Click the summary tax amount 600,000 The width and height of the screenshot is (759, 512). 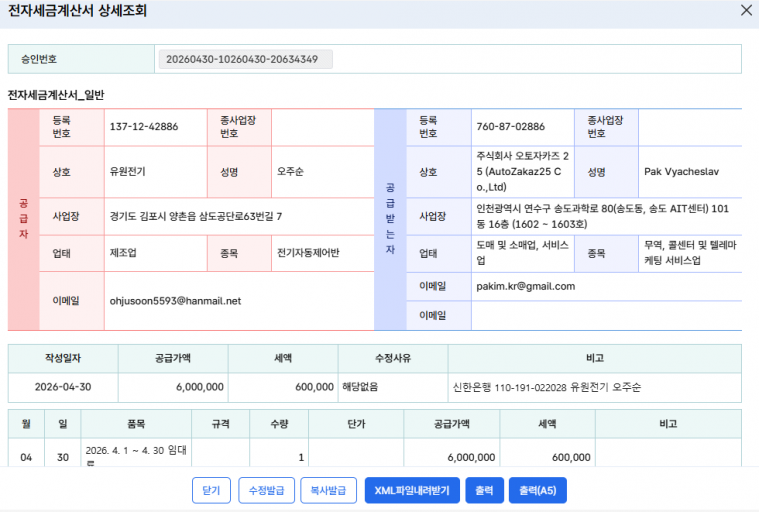[314, 387]
